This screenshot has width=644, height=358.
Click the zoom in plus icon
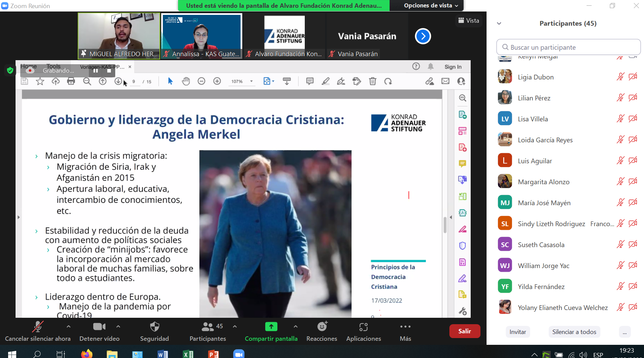(x=217, y=81)
